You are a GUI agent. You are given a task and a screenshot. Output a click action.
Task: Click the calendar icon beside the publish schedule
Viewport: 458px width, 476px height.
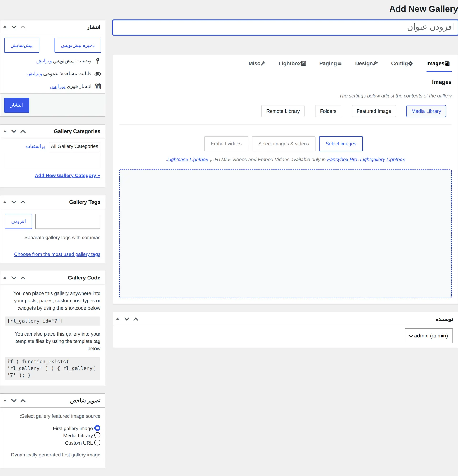point(98,86)
